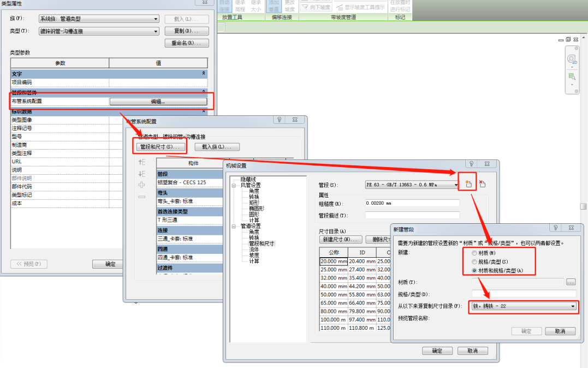588x368 pixels.
Task: Select 隐藏线 in mechanical settings tree
Action: (x=248, y=179)
